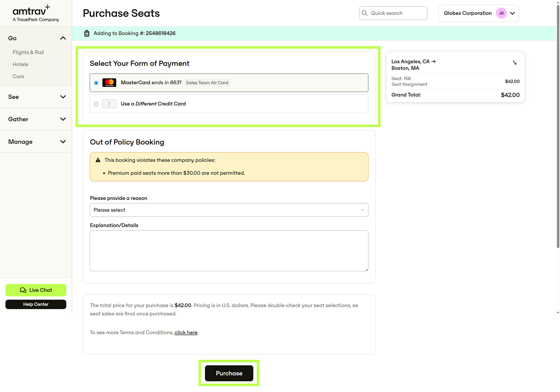Click booking number 2548618426
This screenshot has width=560, height=392.
[x=160, y=33]
